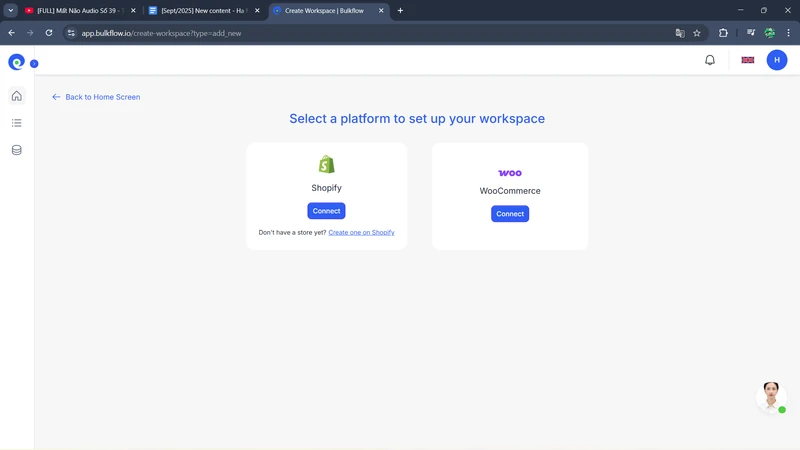Open the browser Extensions puzzle icon
This screenshot has height=450, width=800.
point(723,33)
